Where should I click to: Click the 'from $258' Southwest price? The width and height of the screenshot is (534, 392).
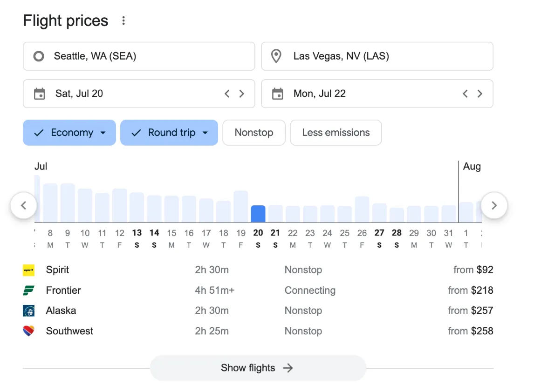(x=471, y=331)
